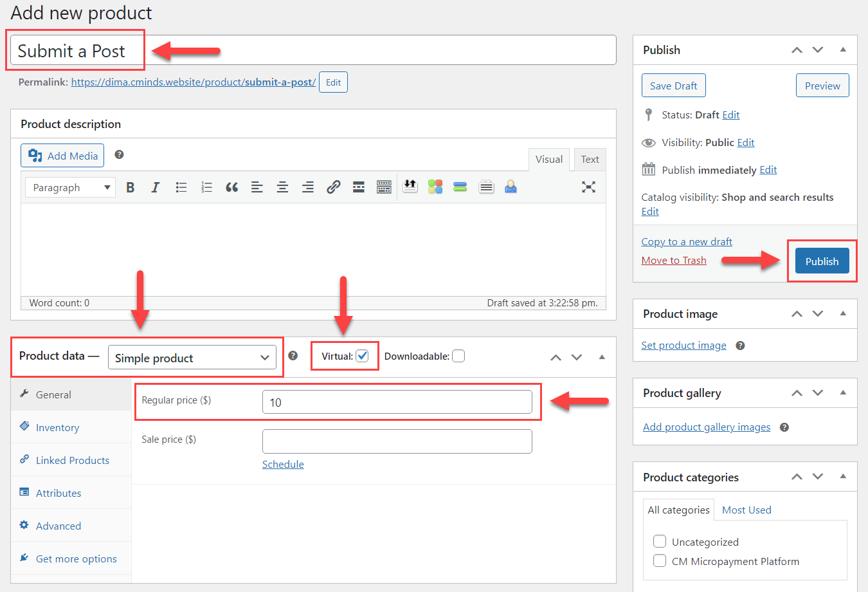
Task: Move the Product gallery panel down
Action: pyautogui.click(x=818, y=393)
